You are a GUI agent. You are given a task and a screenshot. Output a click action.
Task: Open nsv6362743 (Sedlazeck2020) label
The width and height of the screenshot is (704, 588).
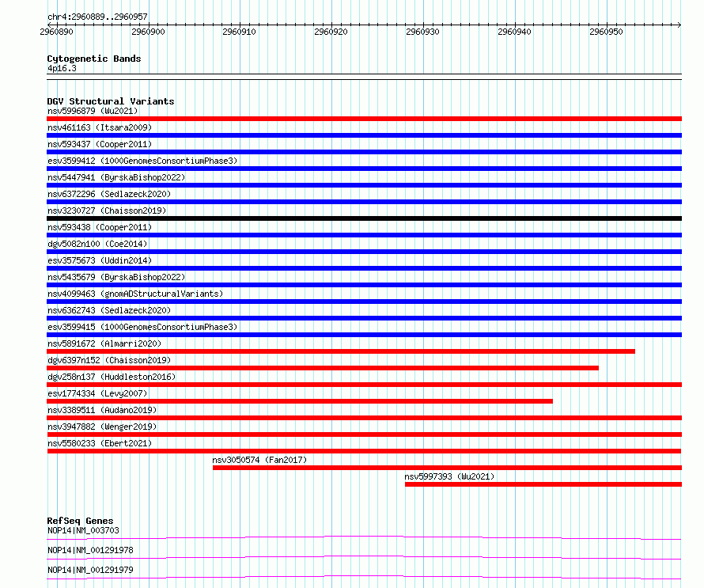(x=109, y=310)
